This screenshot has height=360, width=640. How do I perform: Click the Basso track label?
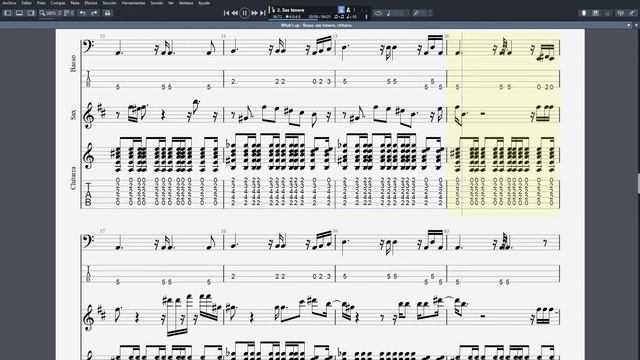[73, 64]
